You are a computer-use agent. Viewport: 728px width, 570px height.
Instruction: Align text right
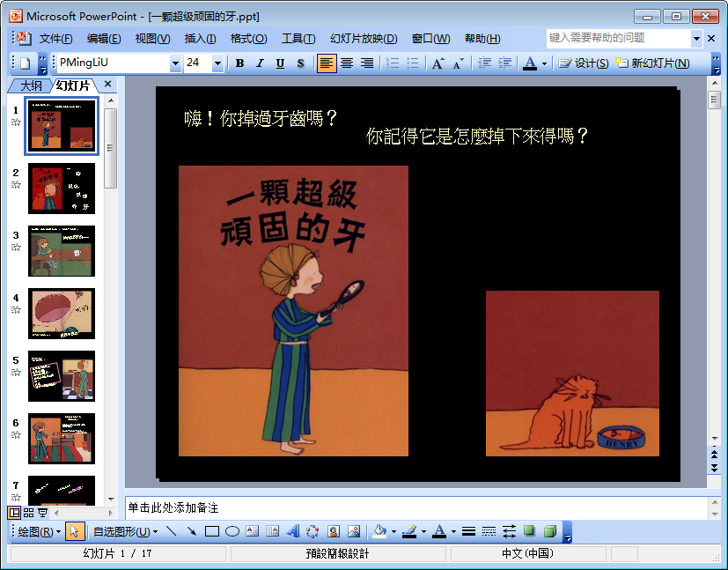367,63
